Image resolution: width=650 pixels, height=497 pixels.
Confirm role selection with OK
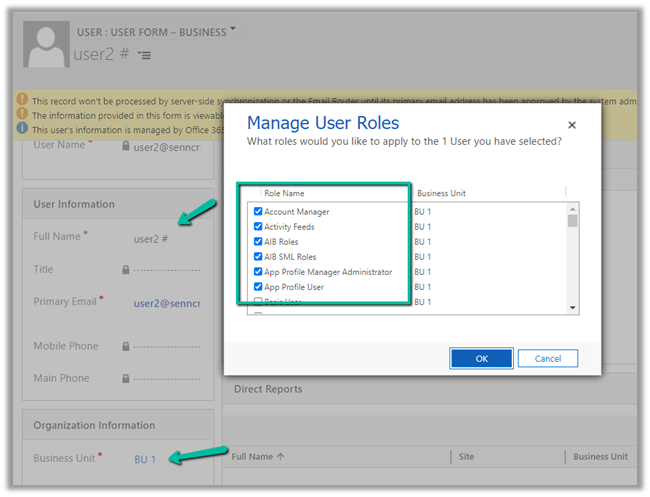click(x=481, y=358)
